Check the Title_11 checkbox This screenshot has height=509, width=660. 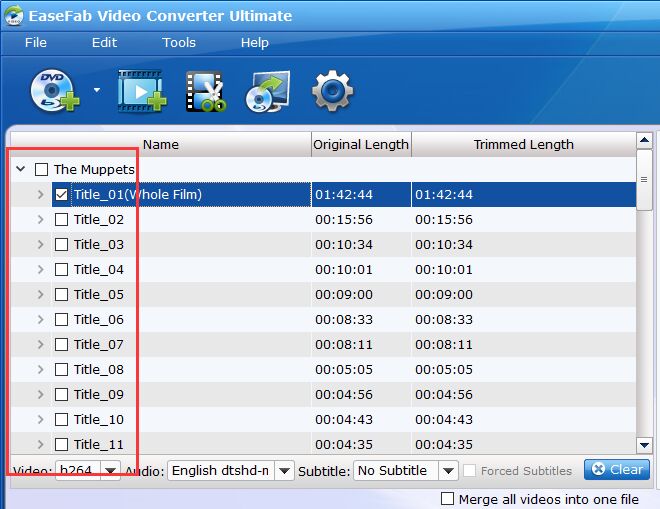[x=61, y=445]
